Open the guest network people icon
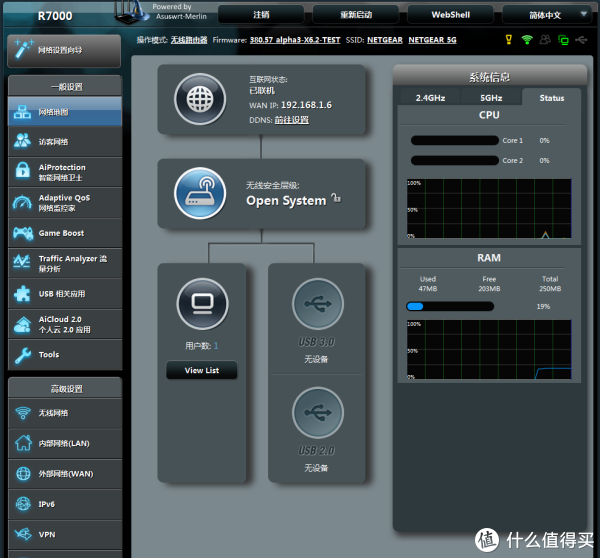The height and width of the screenshot is (558, 600). coord(23,140)
